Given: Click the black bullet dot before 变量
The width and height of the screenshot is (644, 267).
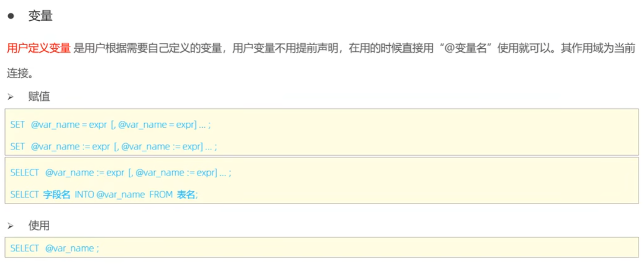Looking at the screenshot, I should [11, 16].
